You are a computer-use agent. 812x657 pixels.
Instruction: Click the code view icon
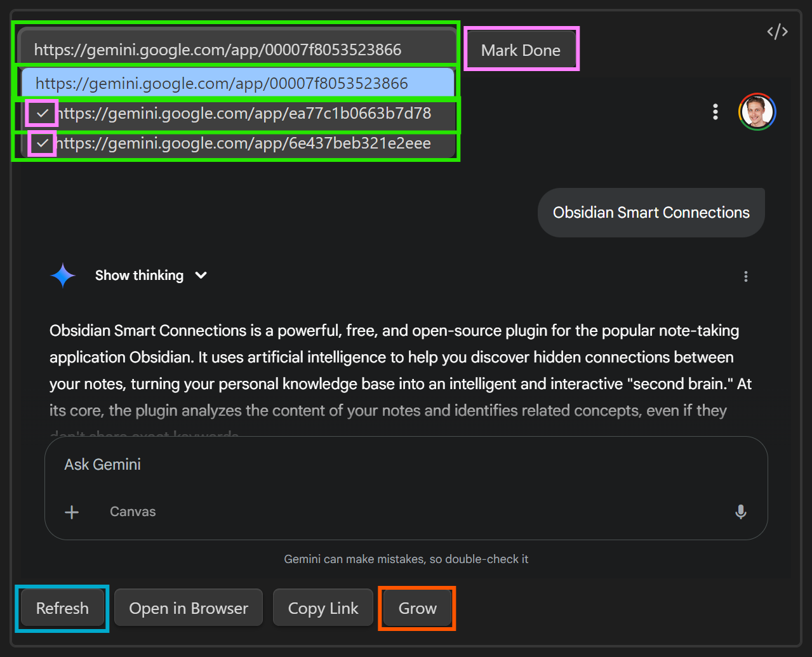coord(777,32)
